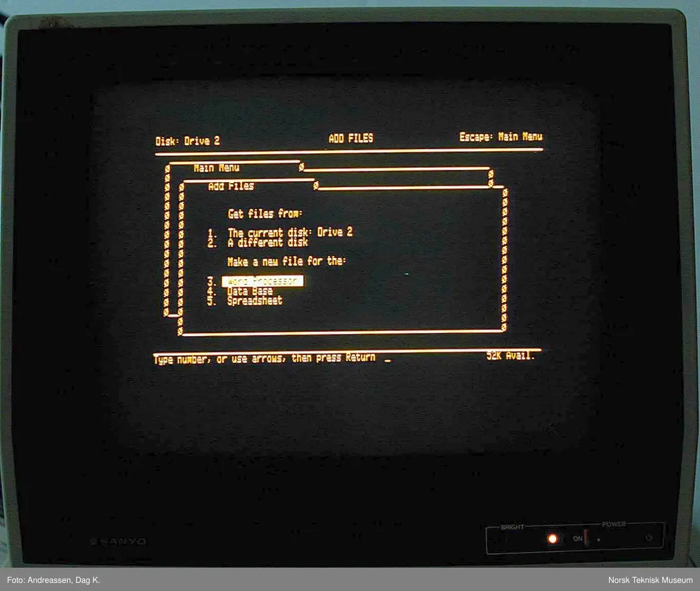Screen dimensions: 700x591
Task: Click Disk: Drive 2 status text
Action: point(188,141)
